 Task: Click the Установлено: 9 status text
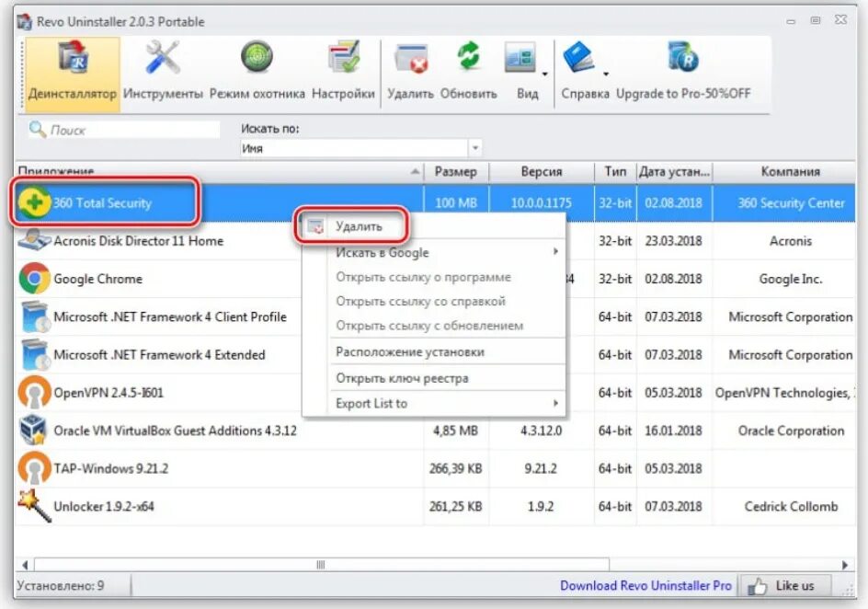(x=61, y=585)
